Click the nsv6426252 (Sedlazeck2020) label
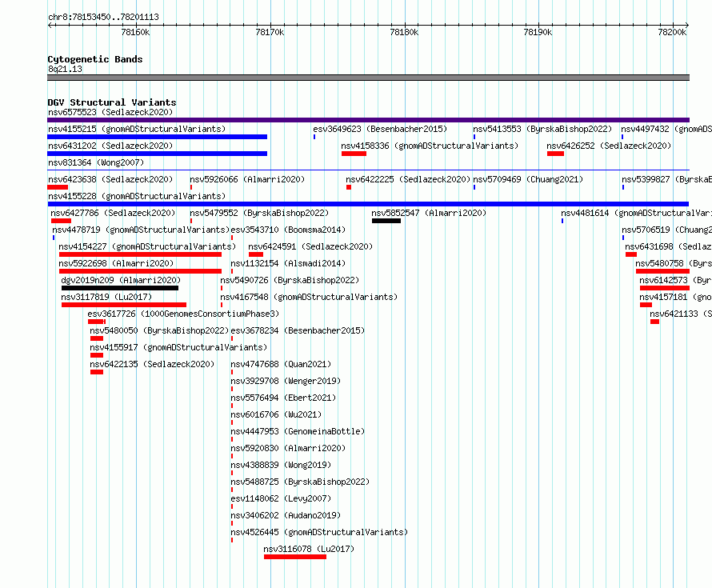 pos(609,146)
